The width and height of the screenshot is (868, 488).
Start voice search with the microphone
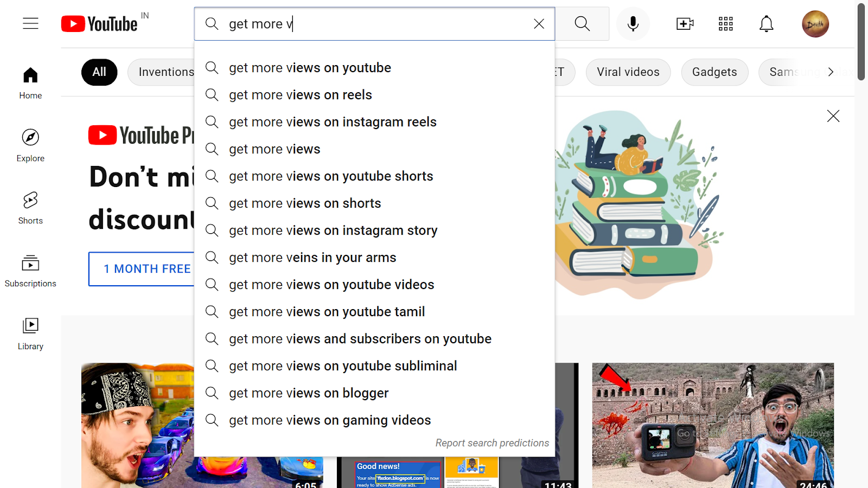click(x=633, y=24)
